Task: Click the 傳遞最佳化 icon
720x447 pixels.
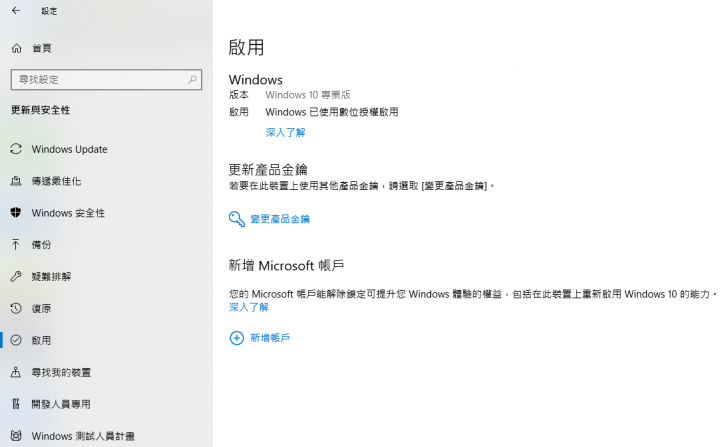Action: pos(16,181)
